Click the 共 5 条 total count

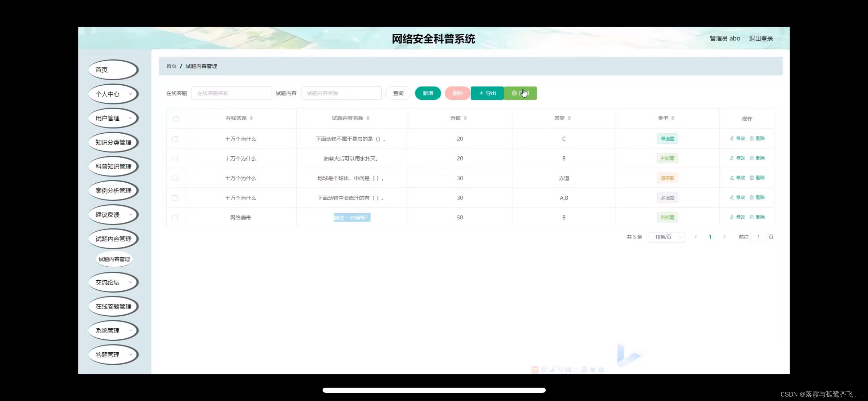coord(635,237)
